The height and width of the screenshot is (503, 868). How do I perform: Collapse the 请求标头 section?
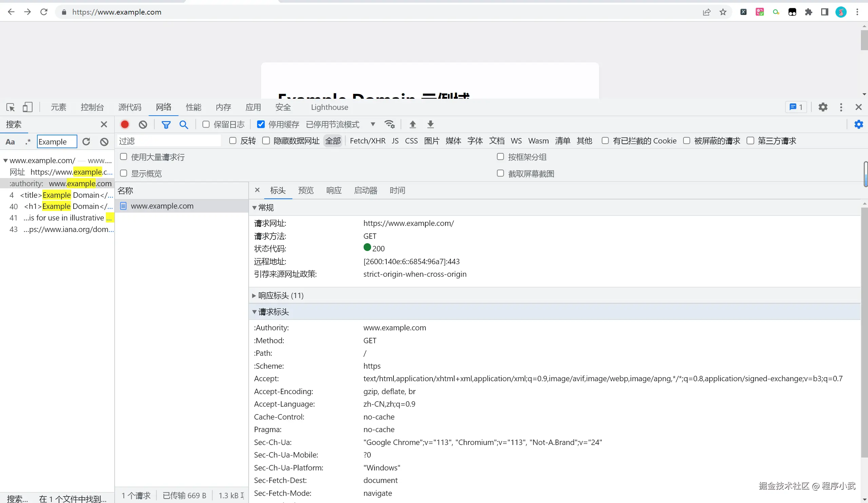[273, 312]
